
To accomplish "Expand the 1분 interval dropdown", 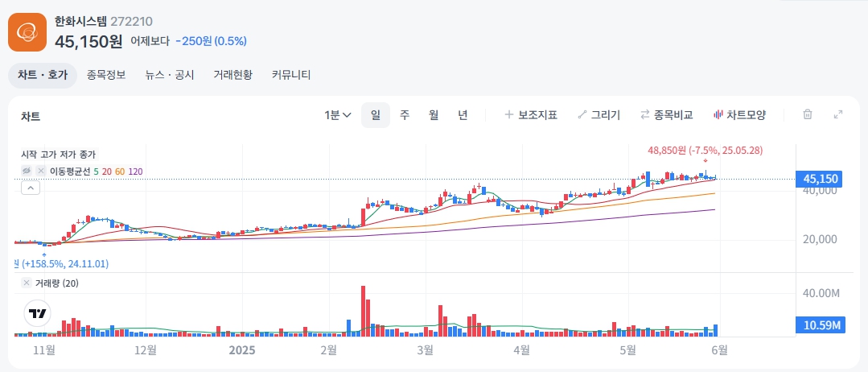I will (x=338, y=115).
